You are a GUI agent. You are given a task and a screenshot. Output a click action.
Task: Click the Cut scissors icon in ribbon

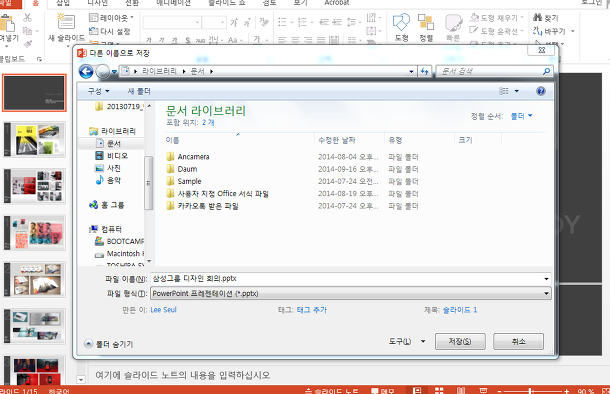coord(27,18)
